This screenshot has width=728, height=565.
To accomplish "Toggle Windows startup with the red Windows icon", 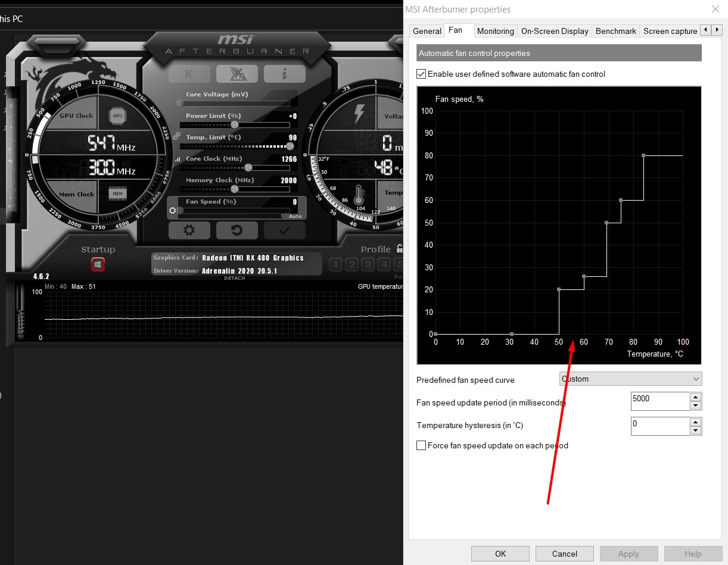I will click(x=98, y=264).
